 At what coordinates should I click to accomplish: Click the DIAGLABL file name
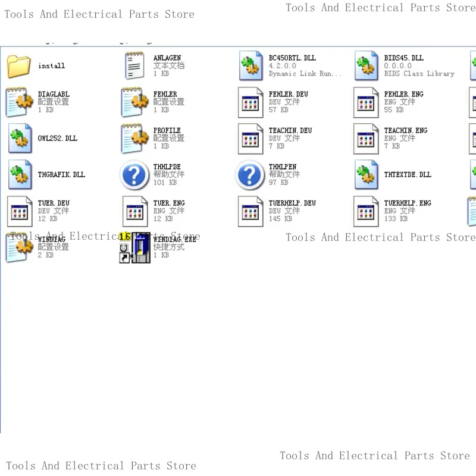pyautogui.click(x=54, y=94)
